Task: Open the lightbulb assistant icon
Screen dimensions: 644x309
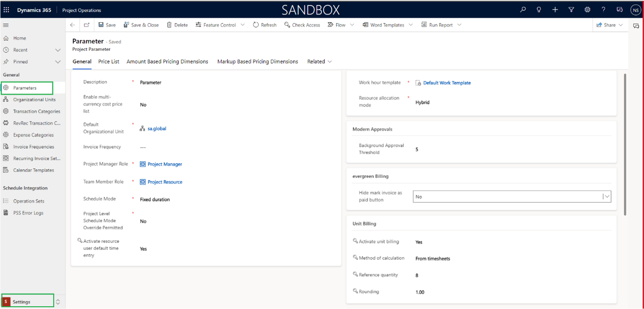Action: pyautogui.click(x=539, y=10)
